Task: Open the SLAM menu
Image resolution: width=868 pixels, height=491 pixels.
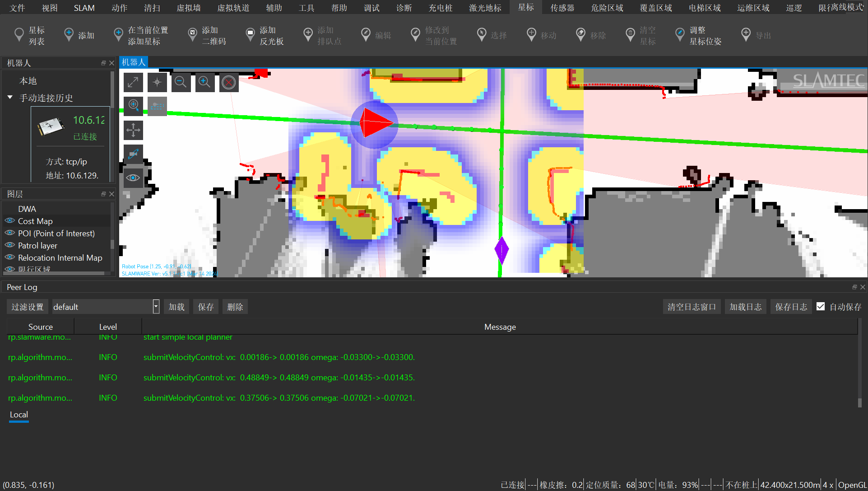Action: pos(84,7)
